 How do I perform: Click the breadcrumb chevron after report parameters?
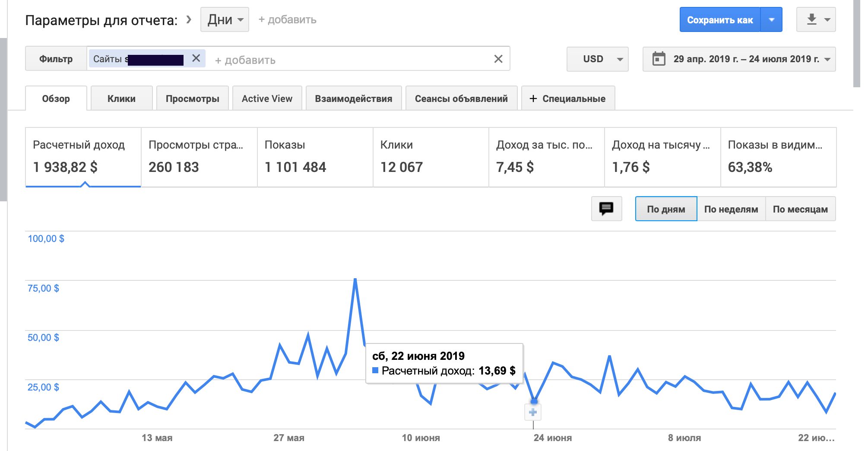(189, 19)
